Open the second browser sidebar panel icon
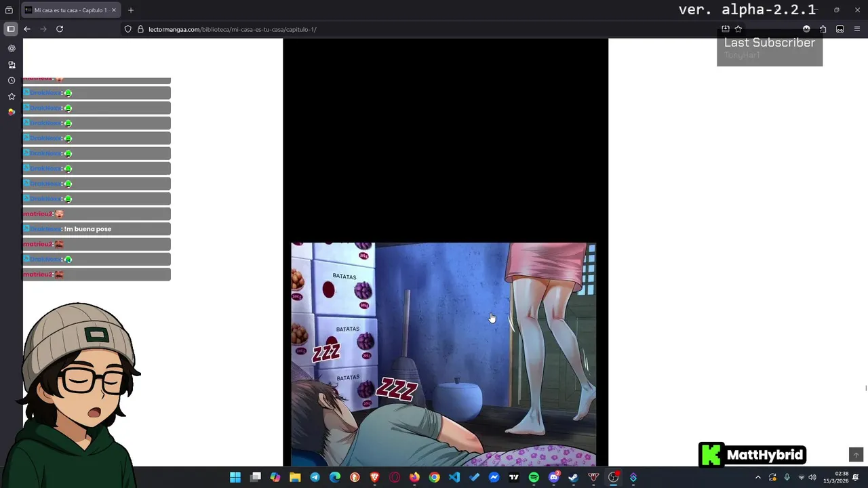This screenshot has height=488, width=868. [x=12, y=64]
